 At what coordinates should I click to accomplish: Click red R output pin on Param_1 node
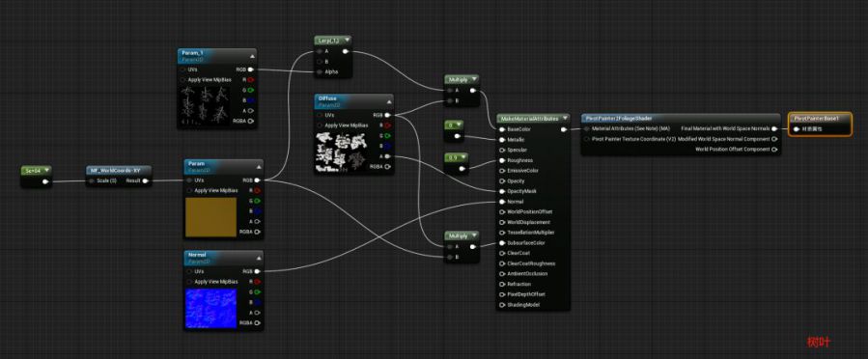251,80
